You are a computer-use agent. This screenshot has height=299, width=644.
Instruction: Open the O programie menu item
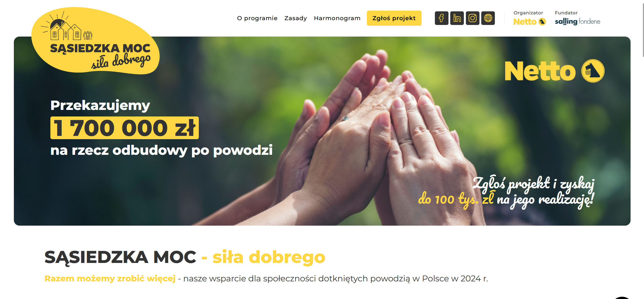click(x=257, y=18)
